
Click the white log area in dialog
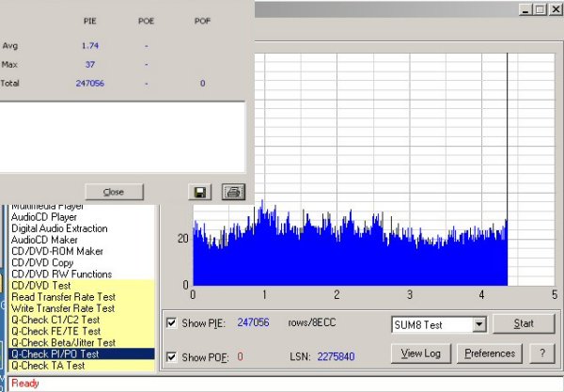click(x=122, y=137)
